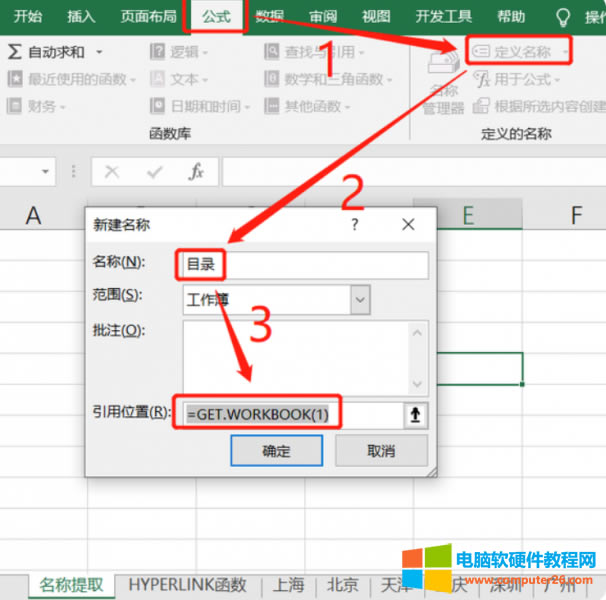Click the 批注 comment text area
Viewport: 606px width, 600px height.
click(296, 358)
